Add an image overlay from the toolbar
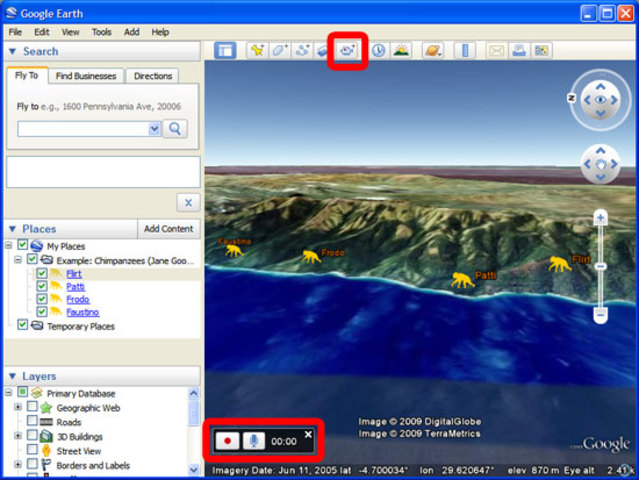The image size is (639, 480). click(x=322, y=51)
